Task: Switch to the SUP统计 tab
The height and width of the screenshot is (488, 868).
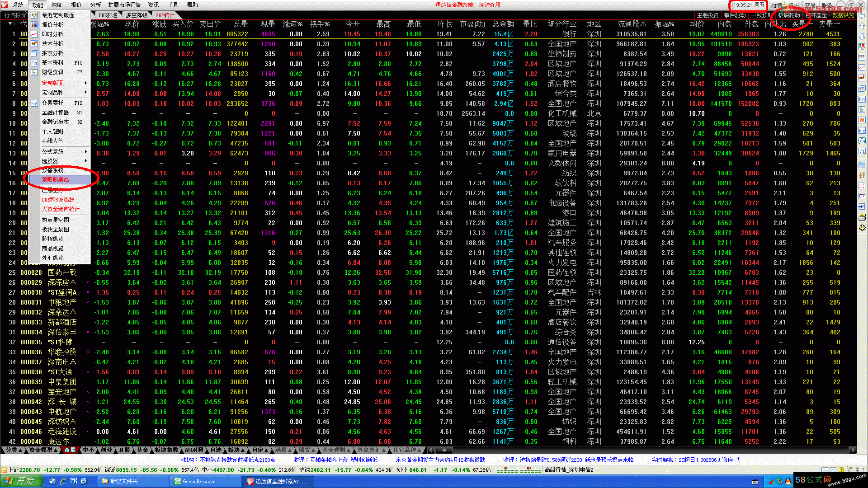Action: coord(165,15)
